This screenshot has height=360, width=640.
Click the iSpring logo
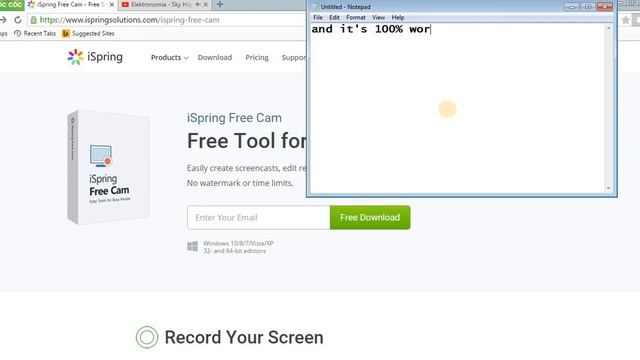pos(95,57)
